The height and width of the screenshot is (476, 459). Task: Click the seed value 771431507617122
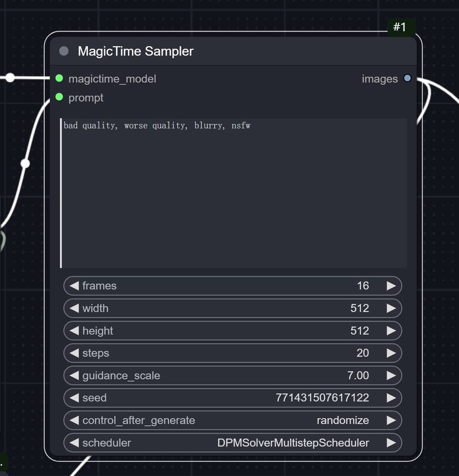click(322, 398)
